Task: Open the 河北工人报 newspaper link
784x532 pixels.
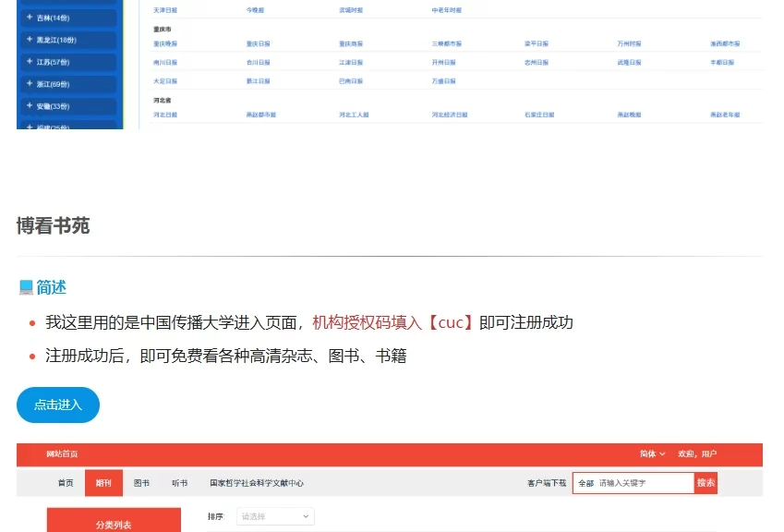Action: click(x=354, y=115)
